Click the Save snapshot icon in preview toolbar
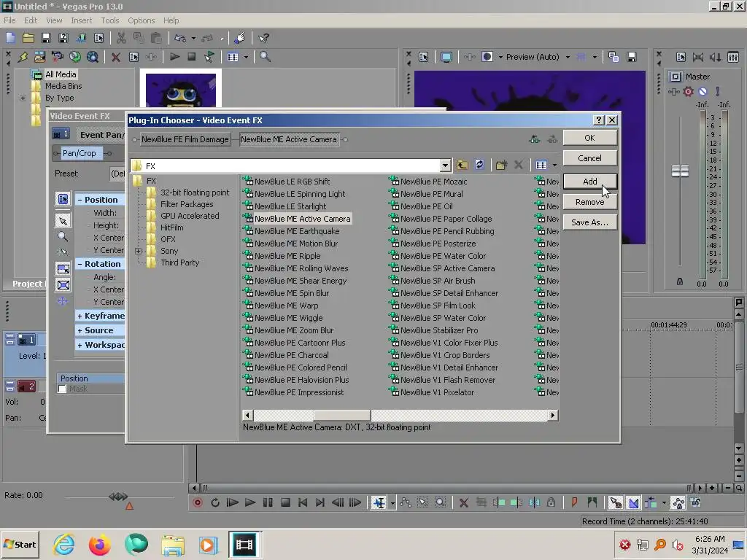This screenshot has height=560, width=747. (x=632, y=57)
